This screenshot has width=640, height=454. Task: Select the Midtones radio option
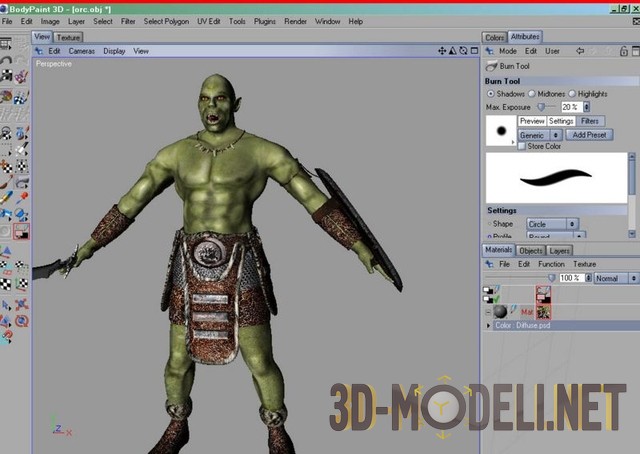coord(531,94)
